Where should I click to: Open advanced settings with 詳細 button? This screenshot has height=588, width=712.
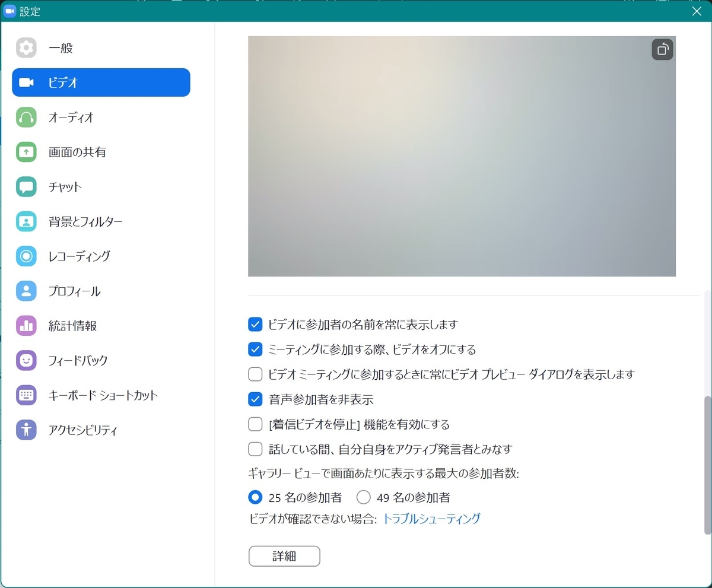pos(284,556)
